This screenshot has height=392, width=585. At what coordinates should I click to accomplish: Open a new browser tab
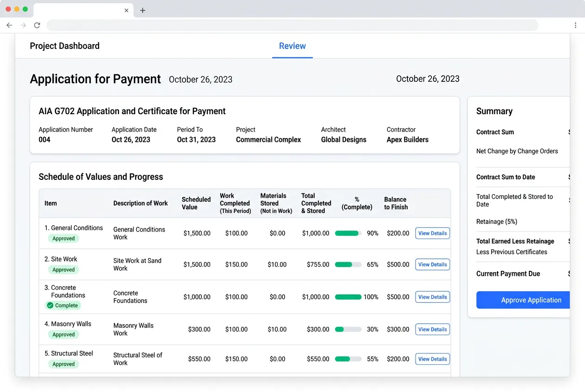pyautogui.click(x=143, y=10)
